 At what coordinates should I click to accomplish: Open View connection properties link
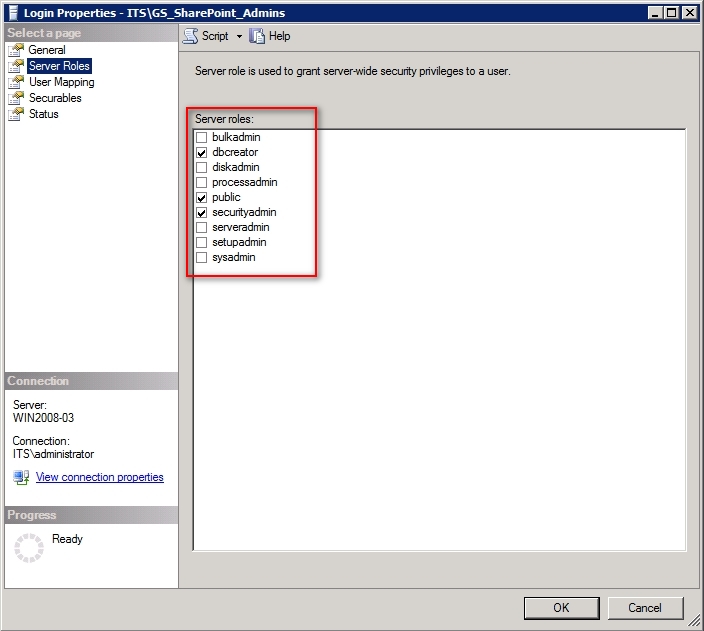[100, 477]
